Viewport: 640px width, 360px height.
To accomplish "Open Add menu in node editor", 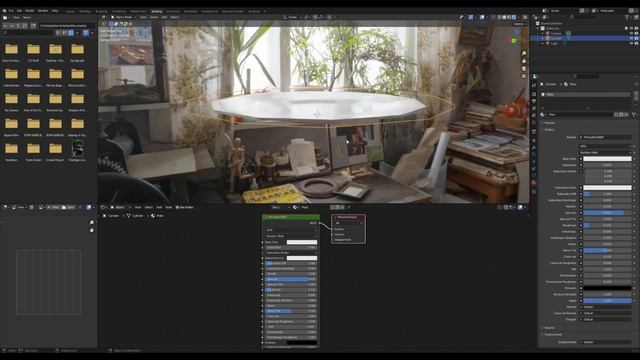I will [x=159, y=207].
